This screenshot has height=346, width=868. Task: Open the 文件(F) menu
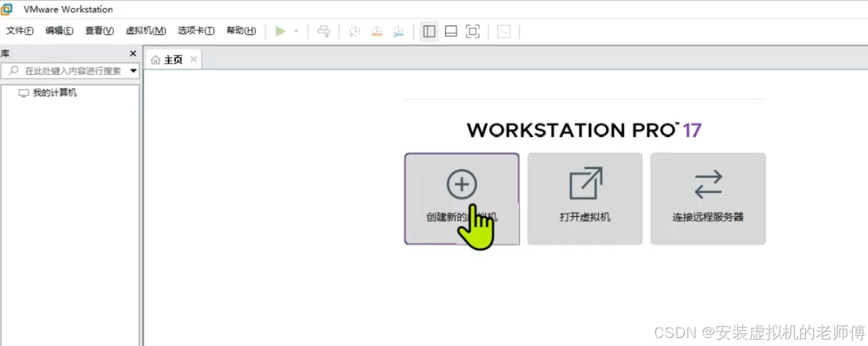[x=20, y=31]
